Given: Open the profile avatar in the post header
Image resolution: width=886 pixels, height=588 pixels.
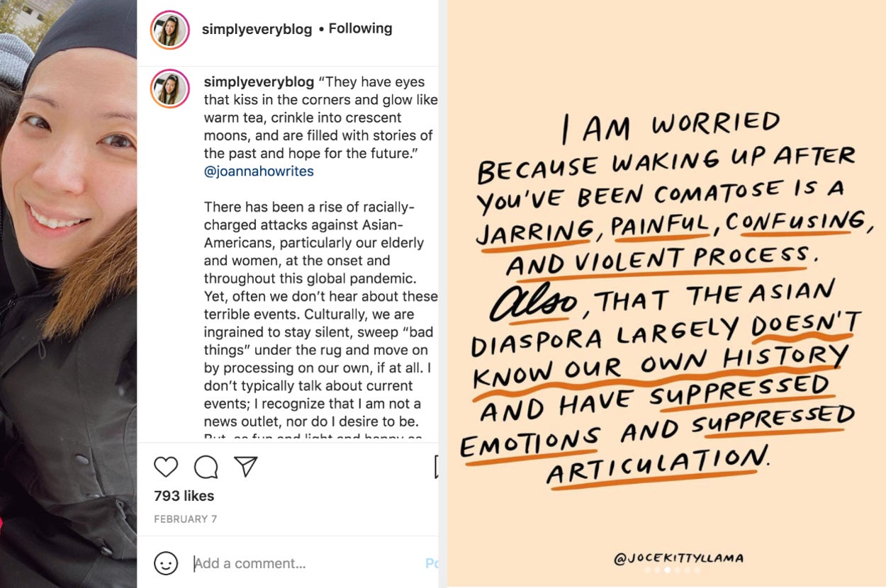Looking at the screenshot, I should pyautogui.click(x=169, y=30).
